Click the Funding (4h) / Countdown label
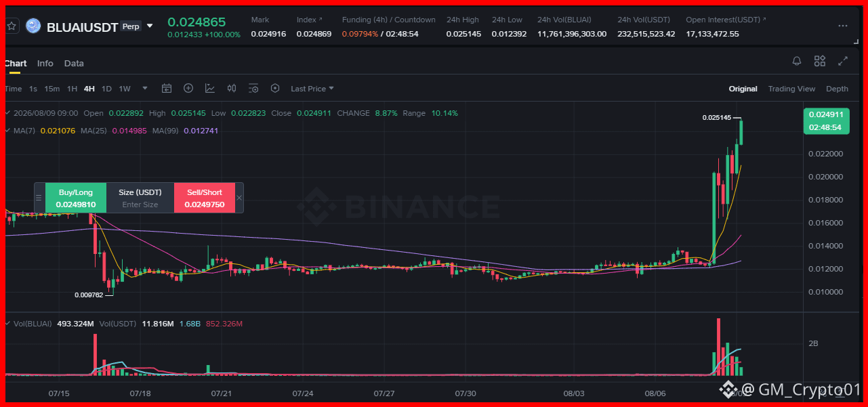Image resolution: width=868 pixels, height=407 pixels. (x=389, y=20)
